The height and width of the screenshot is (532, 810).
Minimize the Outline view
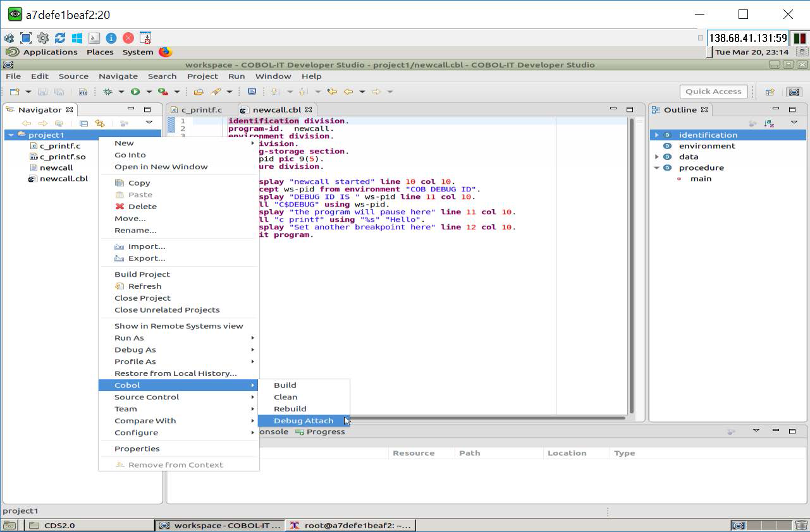pyautogui.click(x=776, y=109)
